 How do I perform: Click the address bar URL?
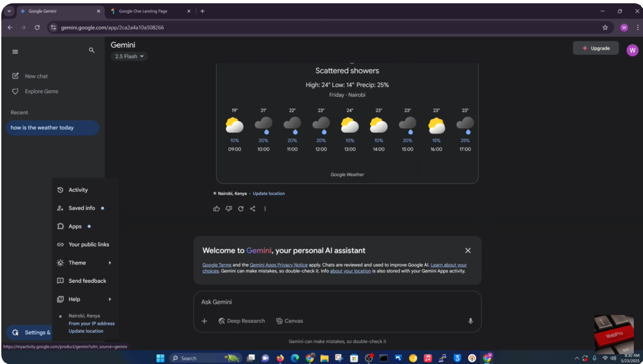click(x=113, y=27)
